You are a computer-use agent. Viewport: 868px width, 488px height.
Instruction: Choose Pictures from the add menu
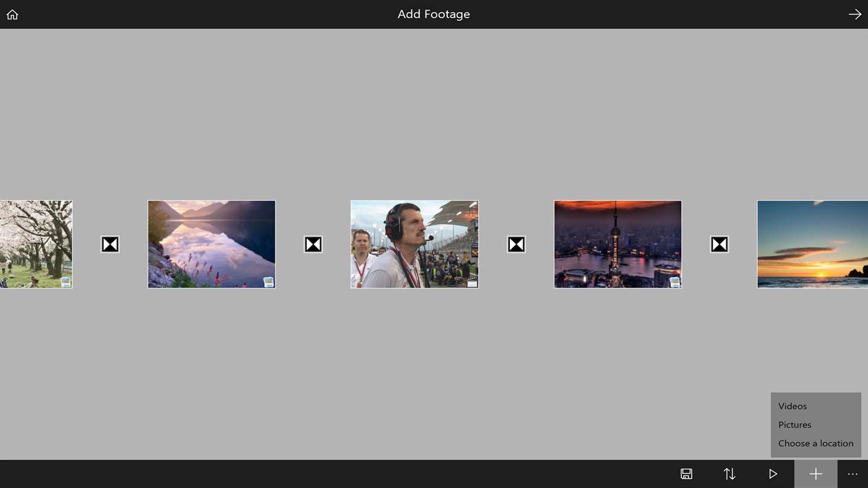coord(794,425)
